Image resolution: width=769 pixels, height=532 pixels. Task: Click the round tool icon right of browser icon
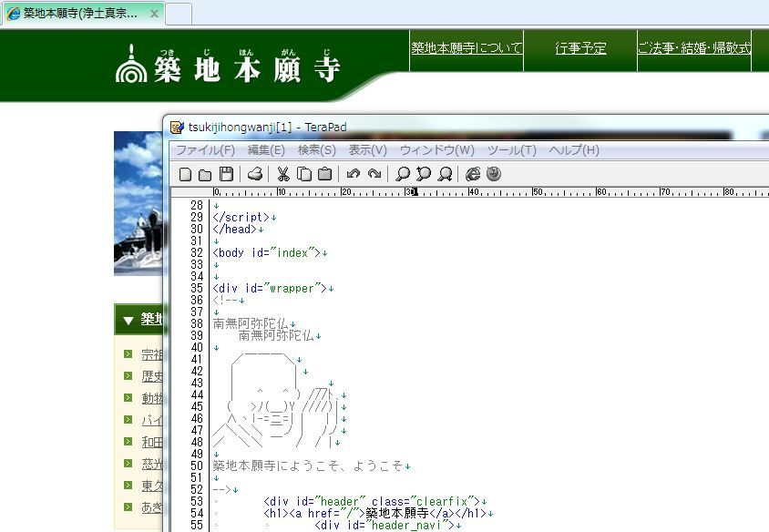[x=494, y=174]
